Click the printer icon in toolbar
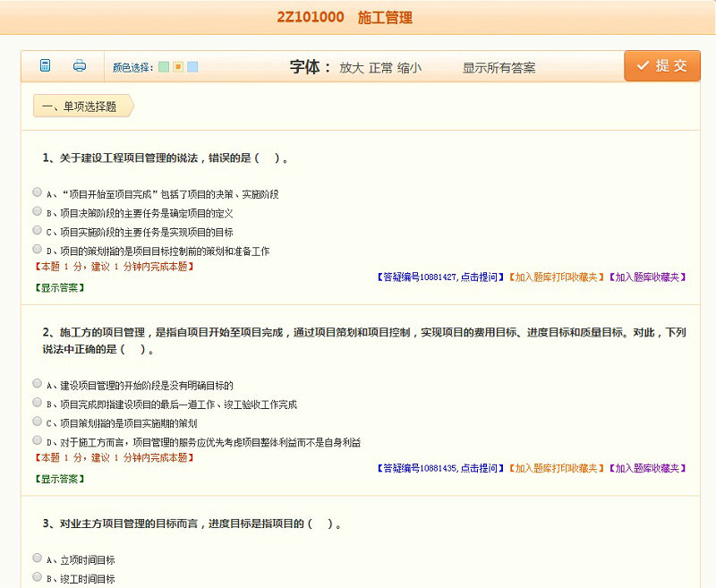This screenshot has width=716, height=588. [80, 65]
